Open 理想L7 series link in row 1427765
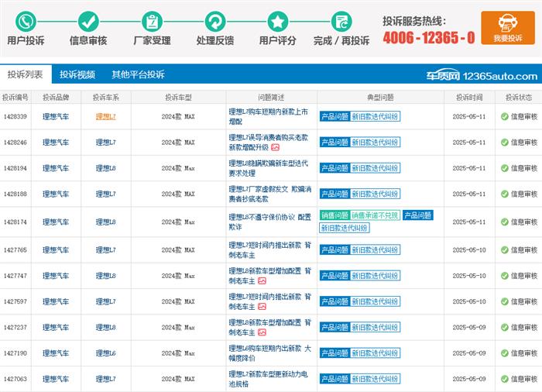Image resolution: width=542 pixels, height=392 pixels. [106, 249]
